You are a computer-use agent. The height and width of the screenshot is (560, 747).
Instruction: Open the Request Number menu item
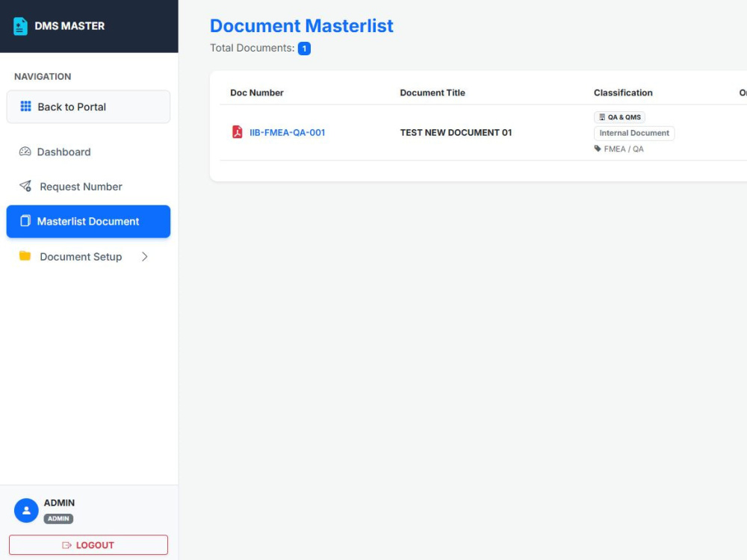pyautogui.click(x=88, y=187)
